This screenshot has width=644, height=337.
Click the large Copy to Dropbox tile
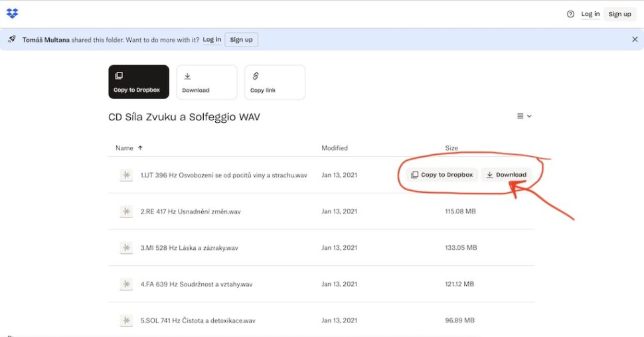click(138, 82)
